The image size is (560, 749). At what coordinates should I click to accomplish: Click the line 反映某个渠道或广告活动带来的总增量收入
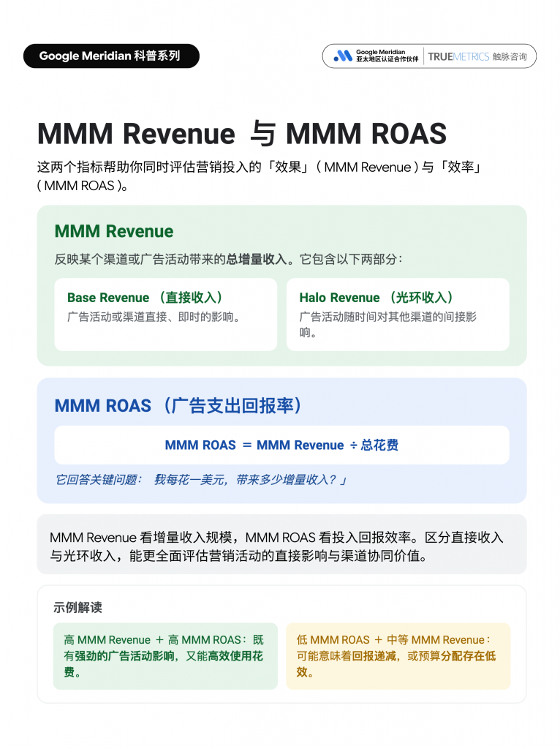(x=228, y=260)
